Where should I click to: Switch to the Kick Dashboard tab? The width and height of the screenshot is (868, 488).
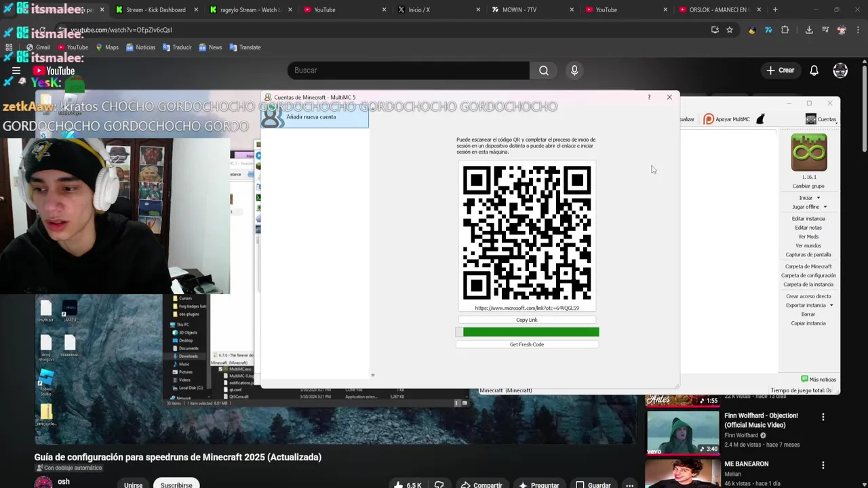click(x=155, y=9)
